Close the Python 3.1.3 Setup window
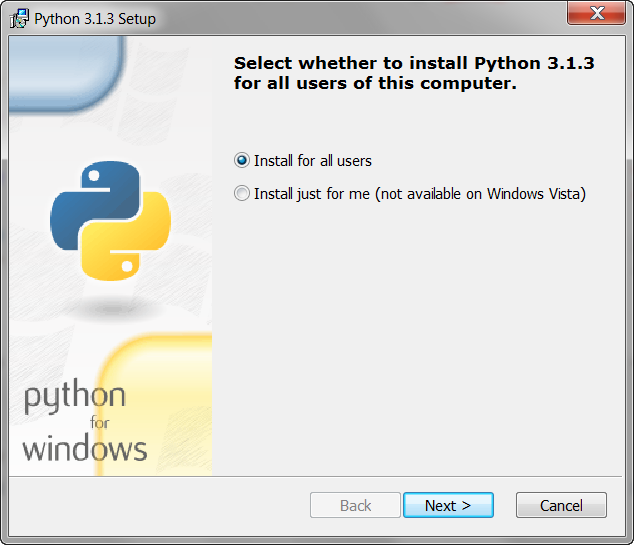The width and height of the screenshot is (634, 545). pyautogui.click(x=597, y=14)
